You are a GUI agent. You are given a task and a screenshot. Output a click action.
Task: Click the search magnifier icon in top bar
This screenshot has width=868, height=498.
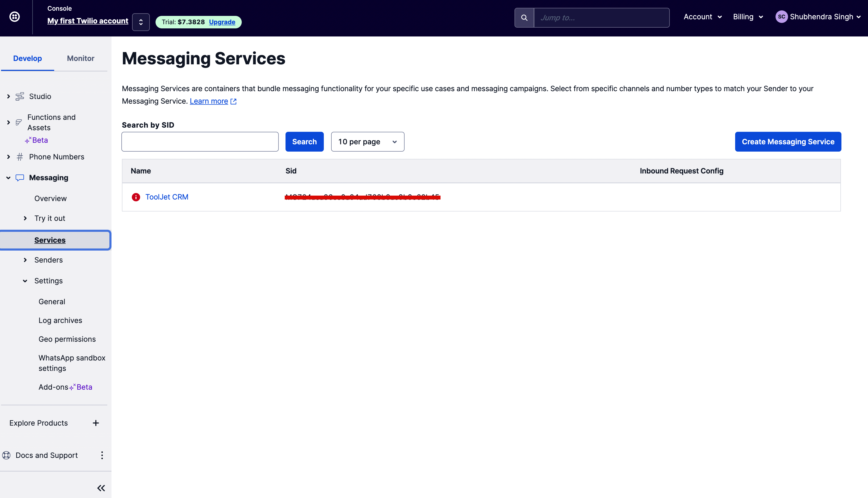point(525,17)
